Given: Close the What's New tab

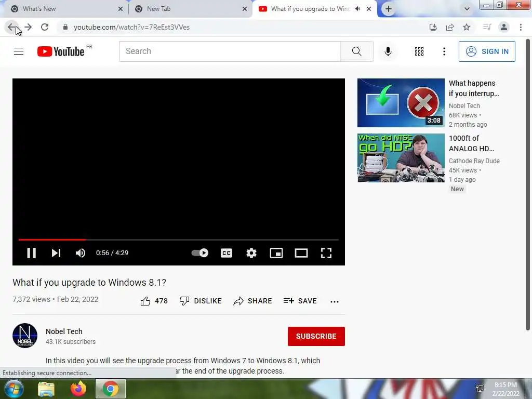Looking at the screenshot, I should pyautogui.click(x=121, y=9).
